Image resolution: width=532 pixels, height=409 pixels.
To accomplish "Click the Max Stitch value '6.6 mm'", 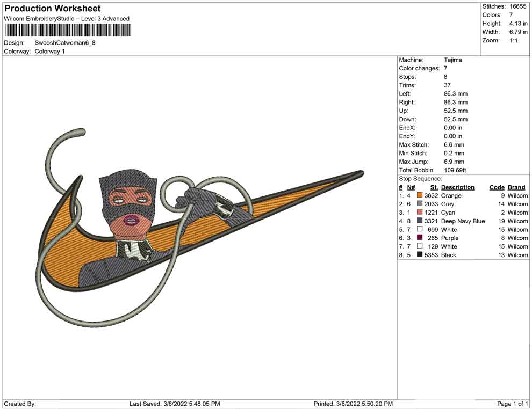I will 454,145.
